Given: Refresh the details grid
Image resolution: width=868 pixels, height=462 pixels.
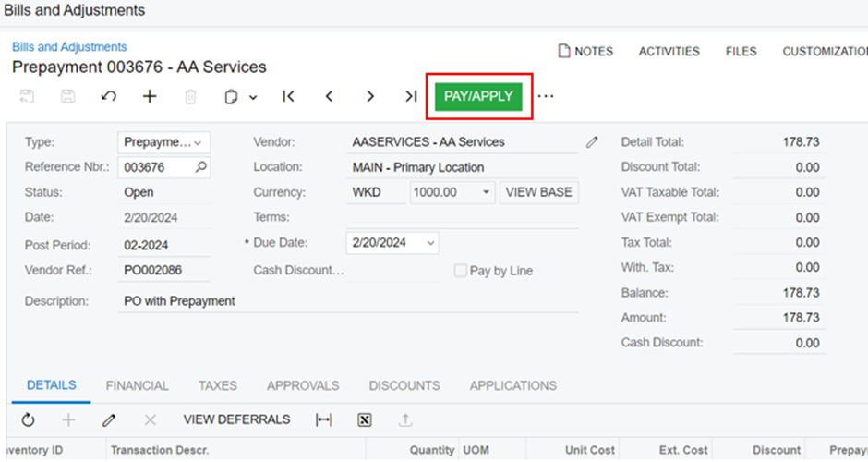Looking at the screenshot, I should point(28,420).
